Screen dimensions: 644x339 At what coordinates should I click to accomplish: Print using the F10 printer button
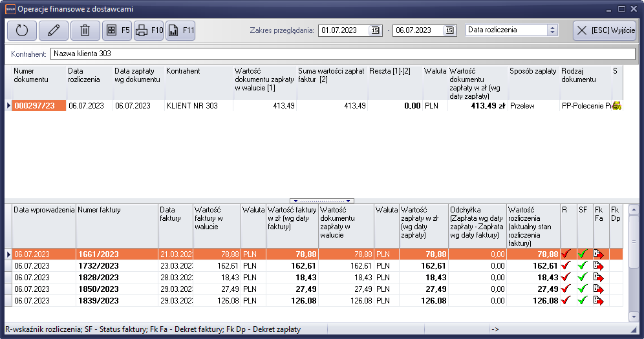149,30
